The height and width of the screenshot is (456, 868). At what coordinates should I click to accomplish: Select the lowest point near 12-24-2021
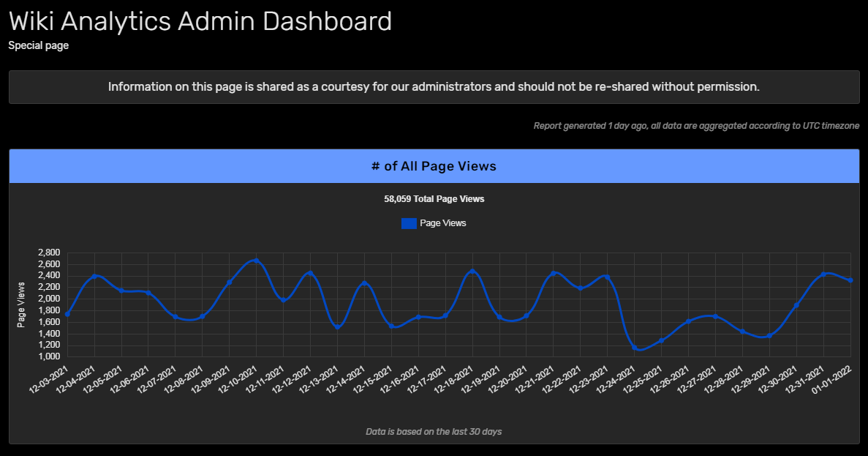(633, 350)
